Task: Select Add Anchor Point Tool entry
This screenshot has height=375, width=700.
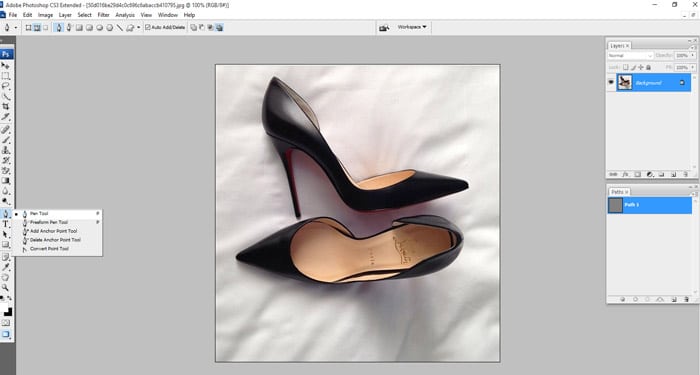Action: [x=53, y=231]
